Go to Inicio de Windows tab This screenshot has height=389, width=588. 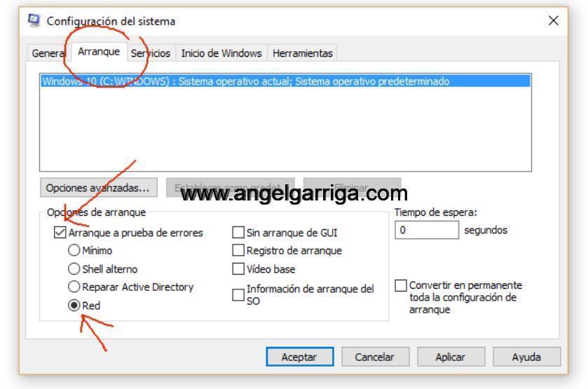pyautogui.click(x=221, y=53)
